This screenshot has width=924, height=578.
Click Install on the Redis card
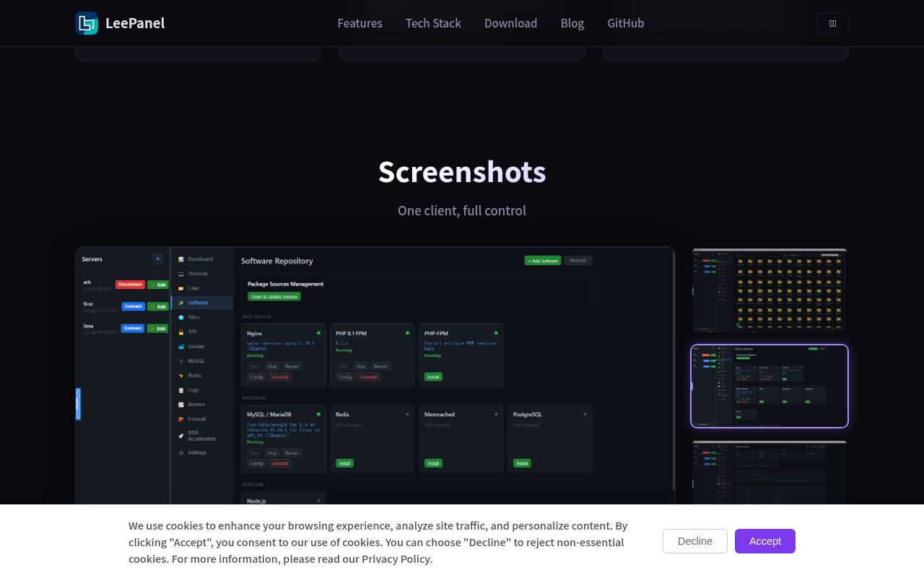(x=344, y=463)
